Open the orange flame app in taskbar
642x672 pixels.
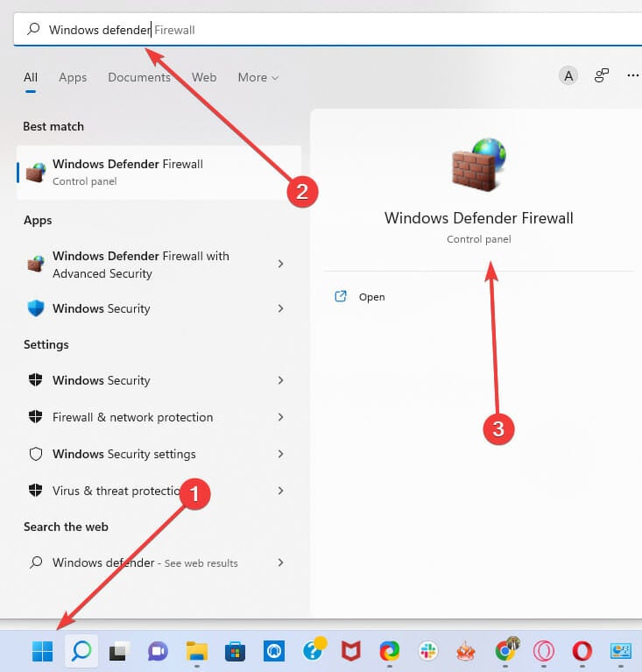[x=466, y=652]
